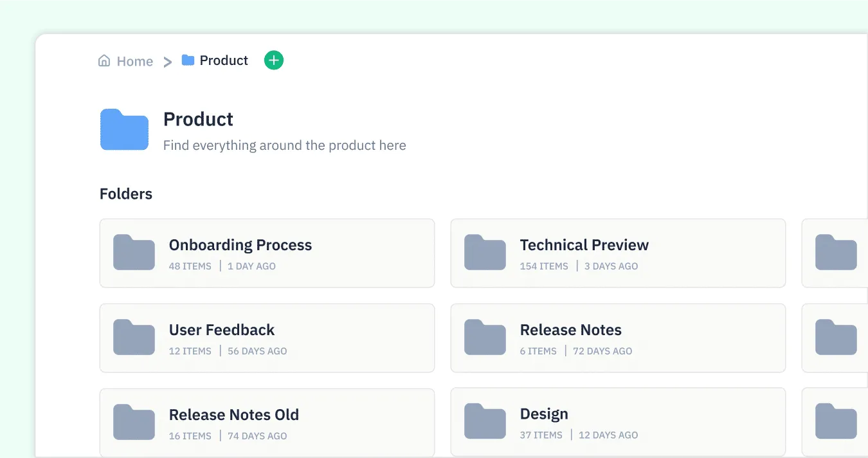
Task: Open the Release Notes Old folder card
Action: tap(267, 422)
